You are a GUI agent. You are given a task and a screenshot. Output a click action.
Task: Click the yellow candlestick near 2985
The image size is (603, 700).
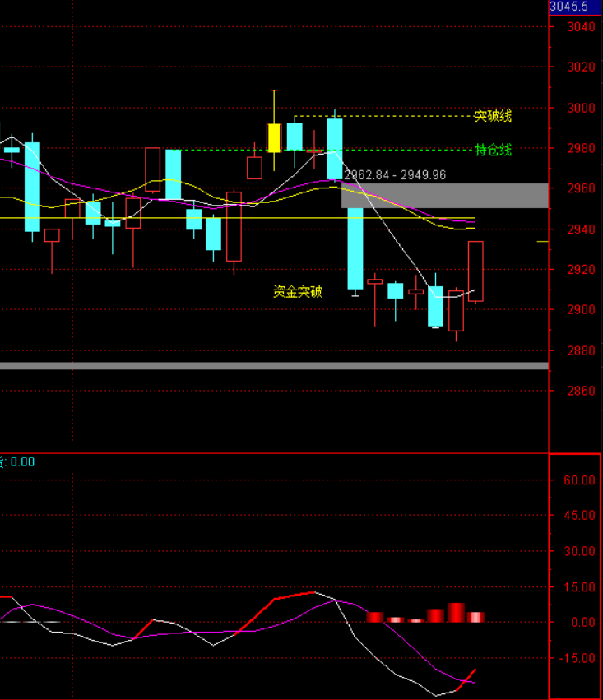click(x=273, y=137)
